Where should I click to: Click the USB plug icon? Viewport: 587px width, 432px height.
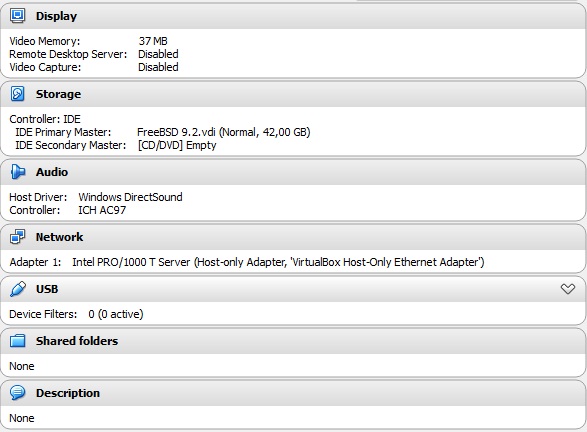[x=18, y=289]
